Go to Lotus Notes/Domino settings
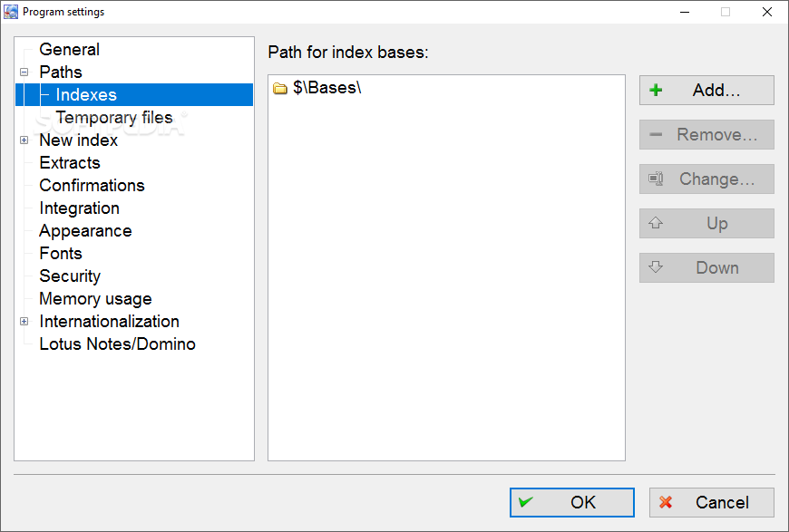The image size is (789, 532). [x=117, y=343]
